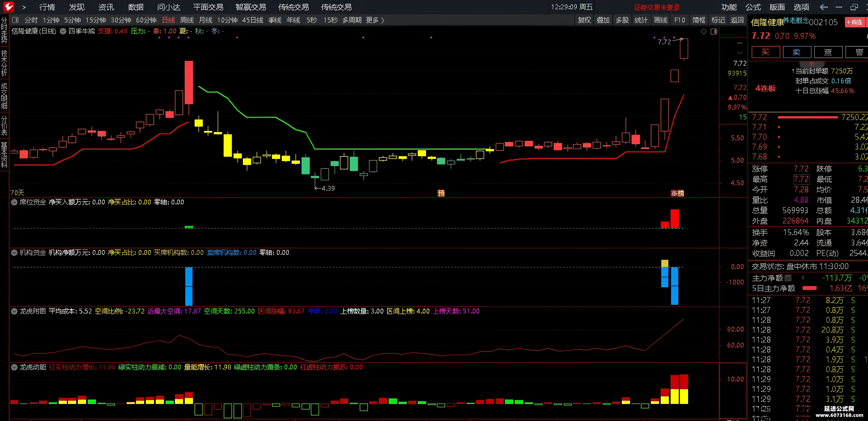This screenshot has width=868, height=421.
Task: Expand the 更多 periods chevron
Action: (383, 20)
